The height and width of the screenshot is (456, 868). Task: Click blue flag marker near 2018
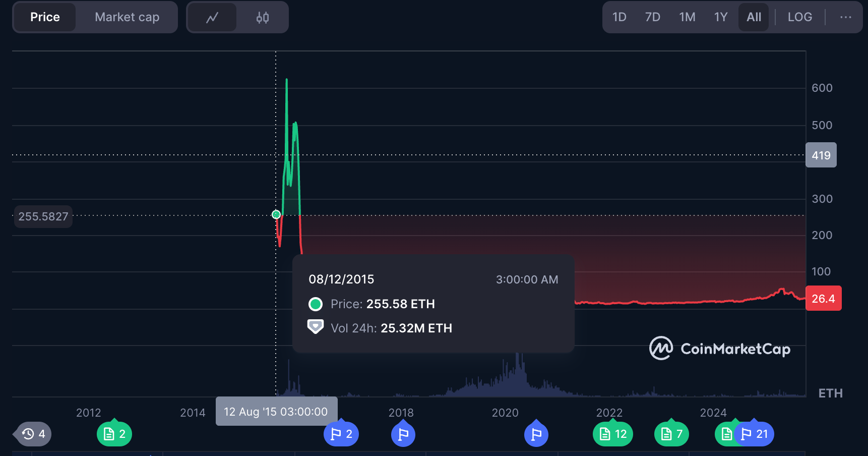(x=403, y=434)
